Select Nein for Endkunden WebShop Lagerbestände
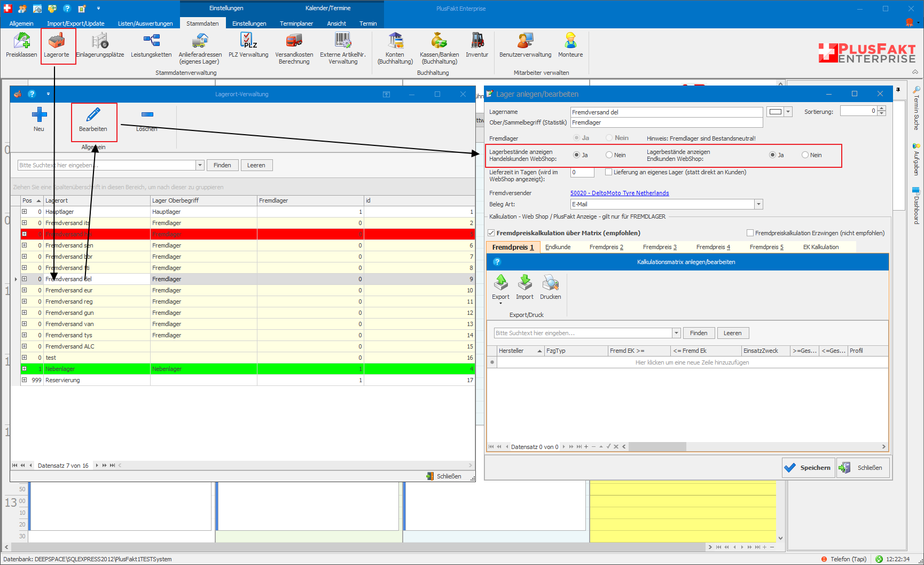Screen dimensions: 924x565 pyautogui.click(x=805, y=155)
